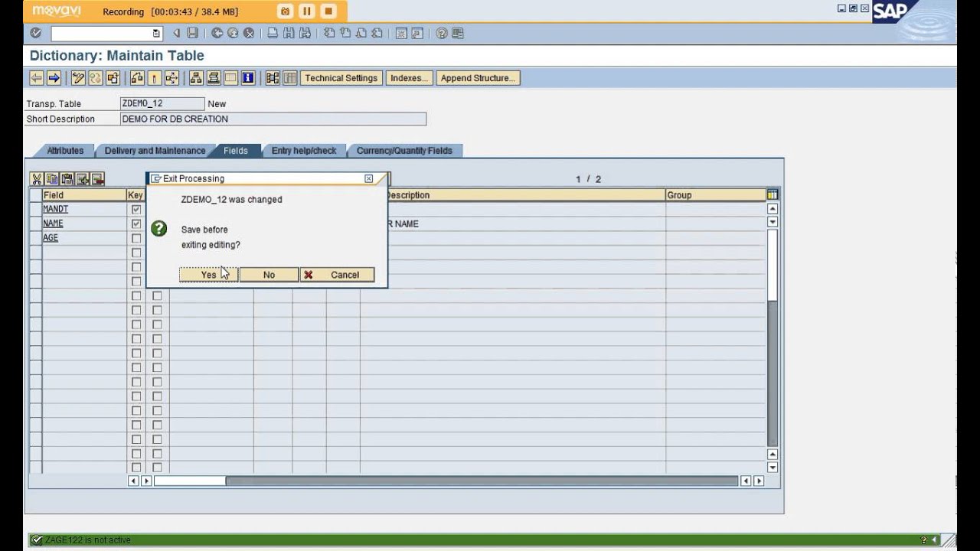
Task: Click the red Cancel circle icon
Action: (x=248, y=33)
